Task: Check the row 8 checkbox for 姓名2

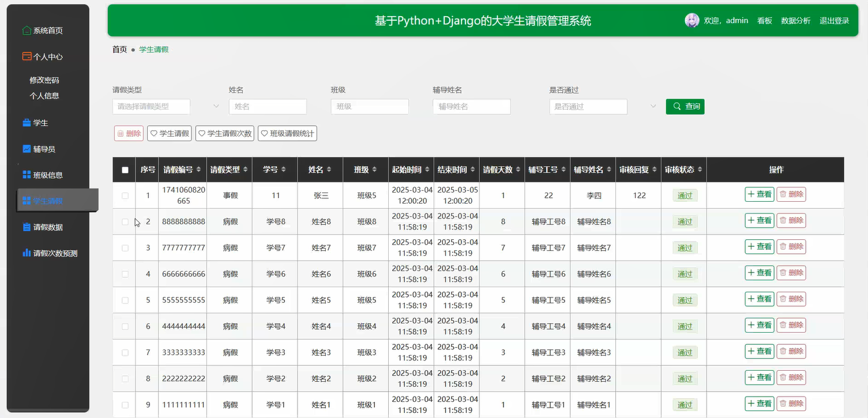Action: [x=125, y=379]
